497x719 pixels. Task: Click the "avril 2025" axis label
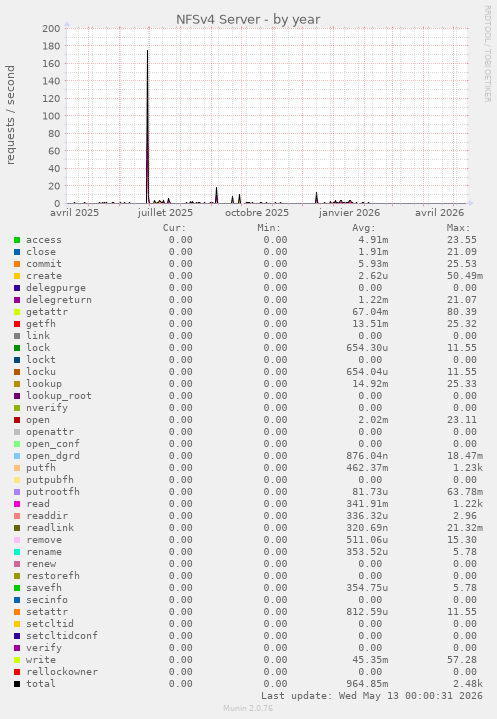click(74, 213)
